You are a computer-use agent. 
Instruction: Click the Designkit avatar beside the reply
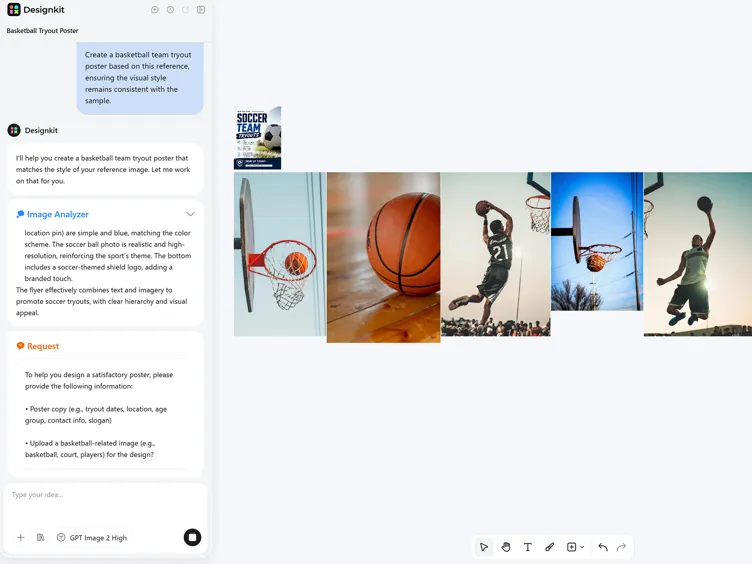(x=14, y=130)
